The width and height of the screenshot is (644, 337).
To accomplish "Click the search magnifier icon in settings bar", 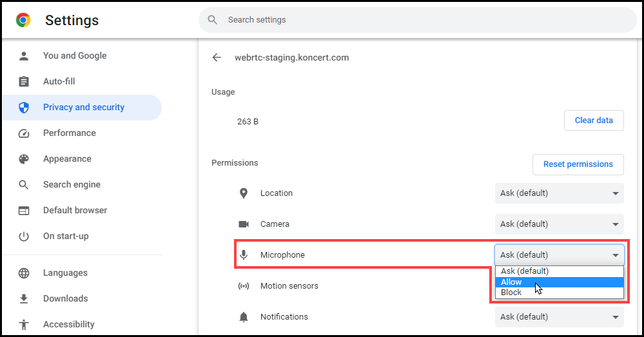I will [212, 20].
